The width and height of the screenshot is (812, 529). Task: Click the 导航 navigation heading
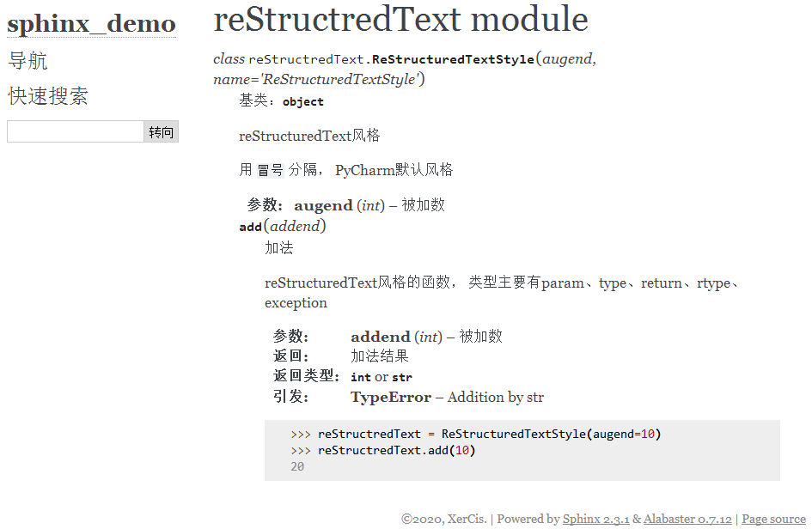click(26, 60)
